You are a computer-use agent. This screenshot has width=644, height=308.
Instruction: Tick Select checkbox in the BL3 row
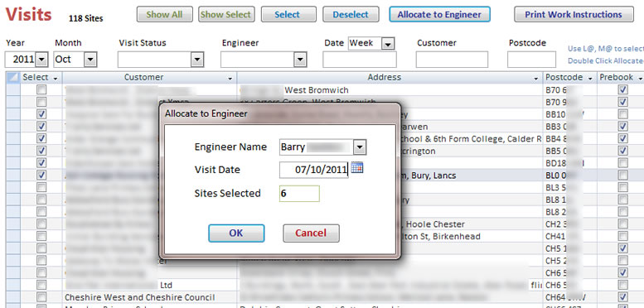[x=41, y=187]
